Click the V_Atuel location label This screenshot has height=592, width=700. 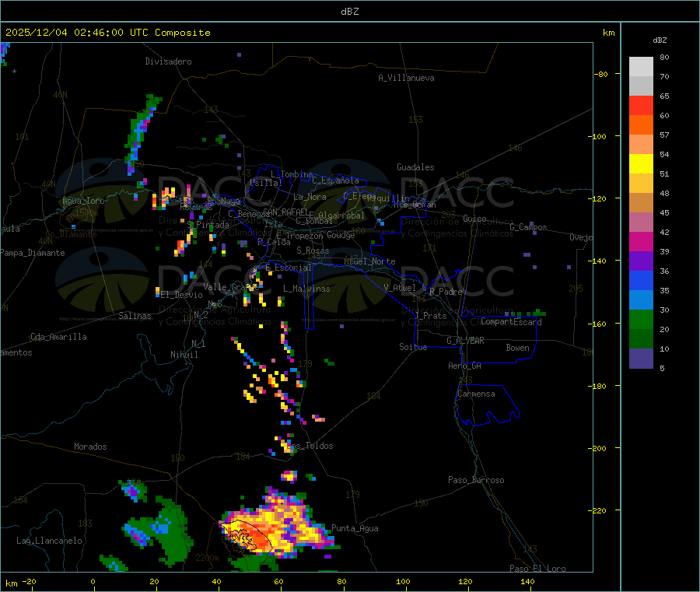pyautogui.click(x=400, y=288)
